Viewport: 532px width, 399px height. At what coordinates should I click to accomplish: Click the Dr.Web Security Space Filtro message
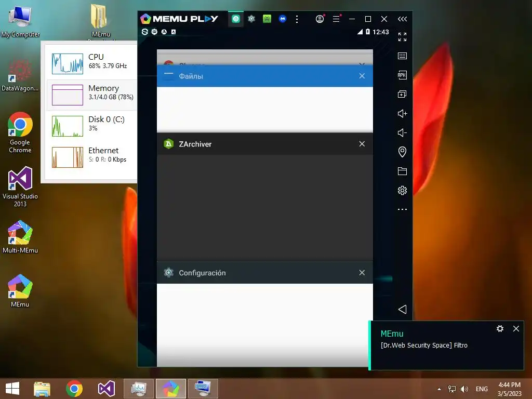(x=424, y=345)
